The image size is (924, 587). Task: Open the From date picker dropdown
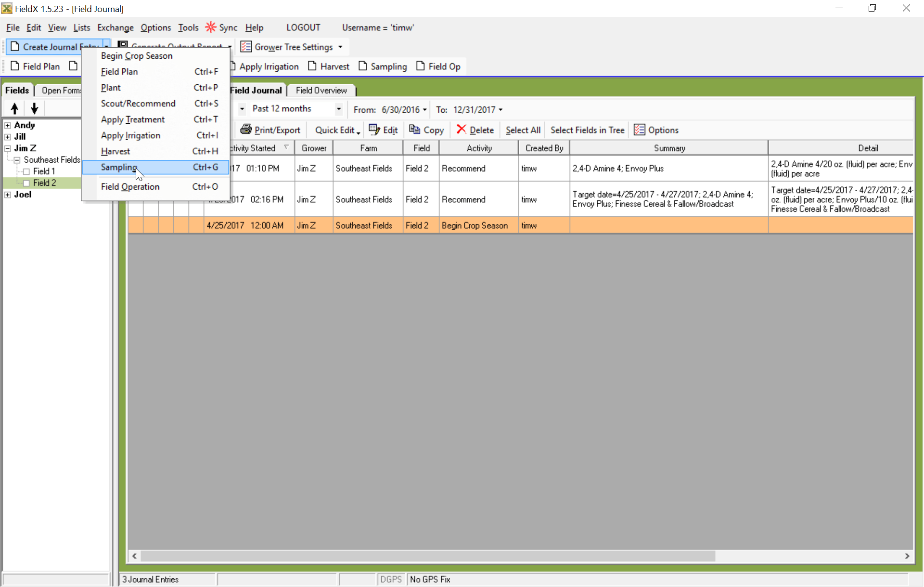pyautogui.click(x=424, y=110)
